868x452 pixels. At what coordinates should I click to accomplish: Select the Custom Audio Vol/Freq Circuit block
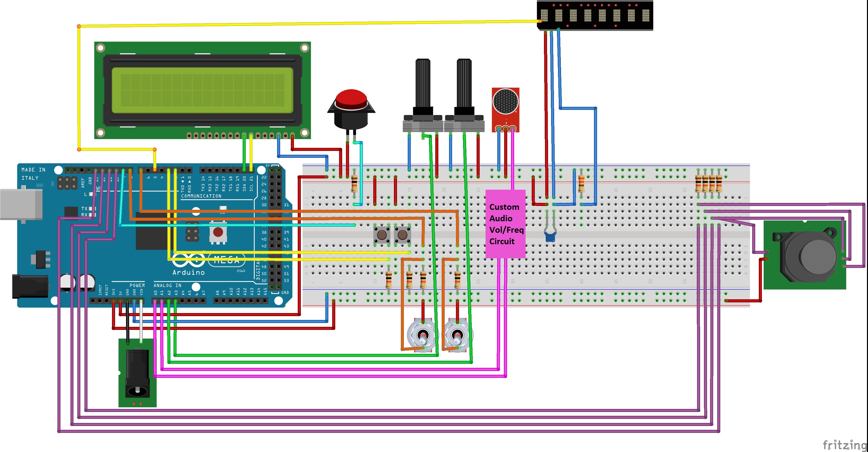click(x=505, y=224)
